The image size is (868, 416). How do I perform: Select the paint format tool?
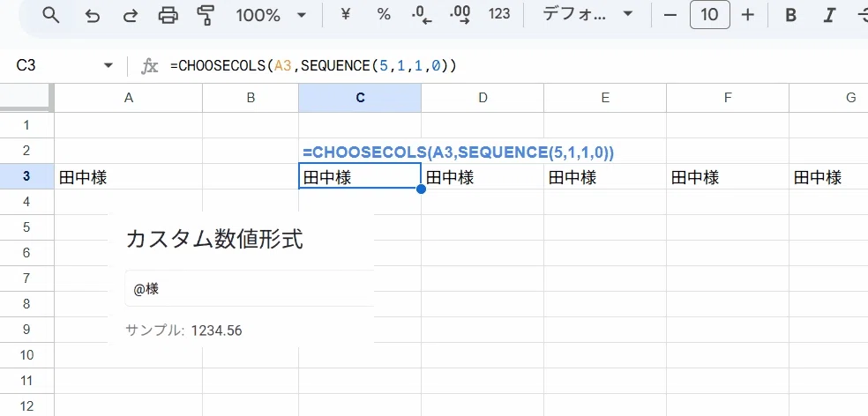point(206,15)
